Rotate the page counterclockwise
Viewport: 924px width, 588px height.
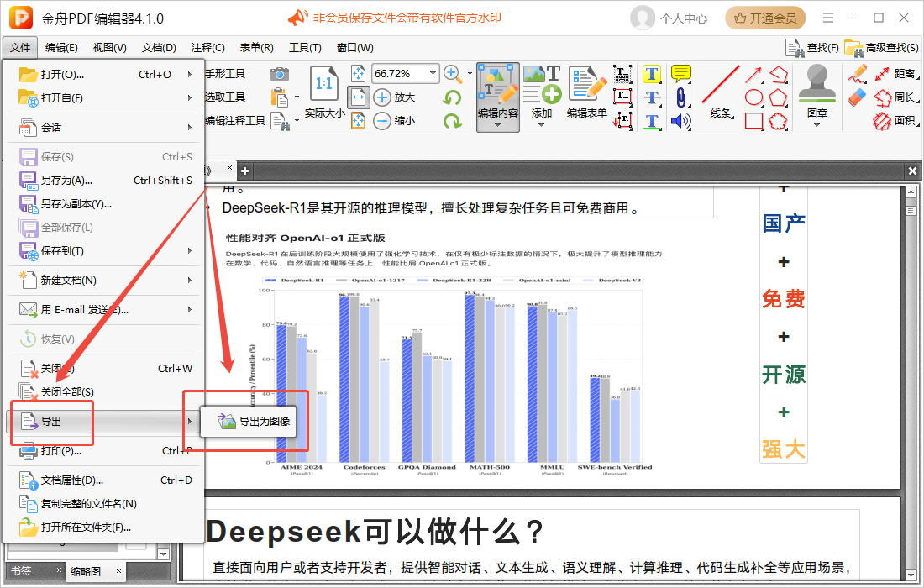click(452, 97)
